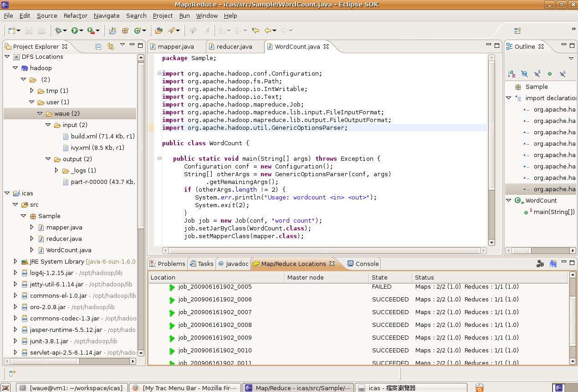The image size is (578, 392).
Task: Save the current file via toolbar icon
Action: pos(29,30)
